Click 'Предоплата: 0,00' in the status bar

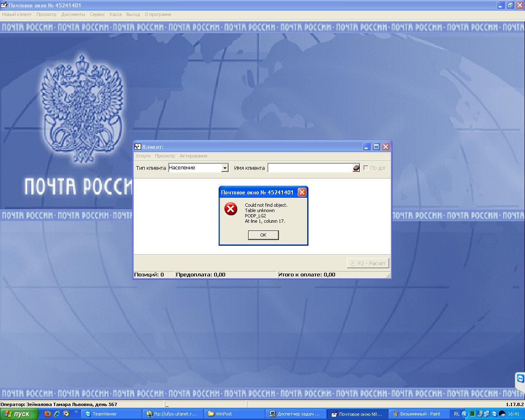point(201,275)
